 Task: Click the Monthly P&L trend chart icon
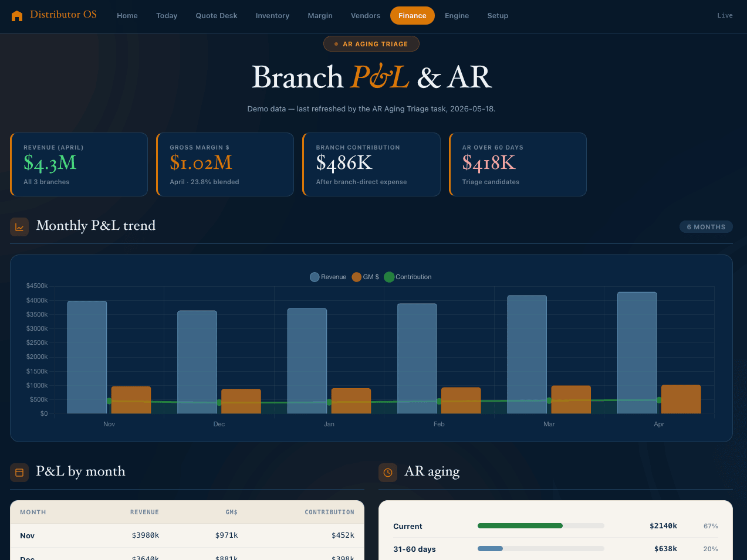coord(19,227)
